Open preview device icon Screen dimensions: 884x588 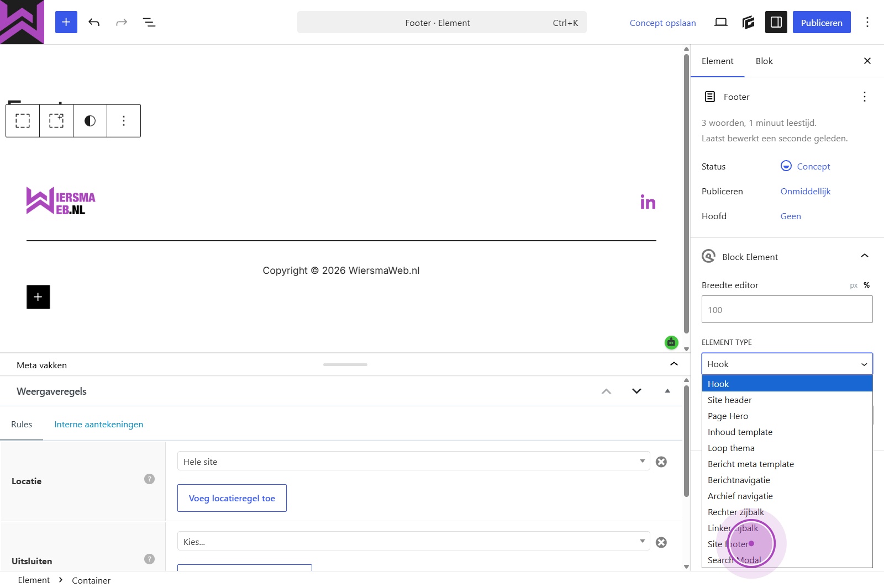(x=721, y=22)
